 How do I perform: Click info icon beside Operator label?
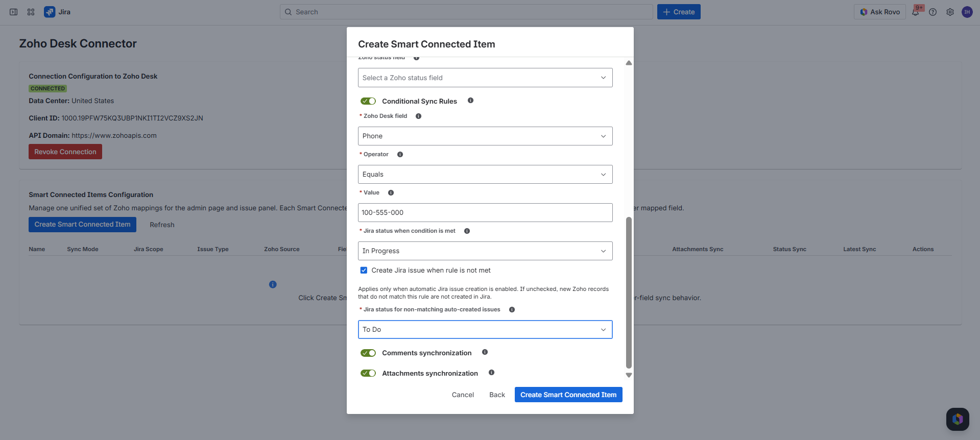400,154
